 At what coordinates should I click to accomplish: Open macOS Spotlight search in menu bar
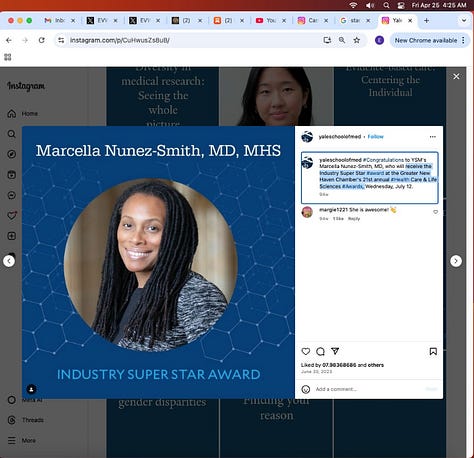pos(386,5)
